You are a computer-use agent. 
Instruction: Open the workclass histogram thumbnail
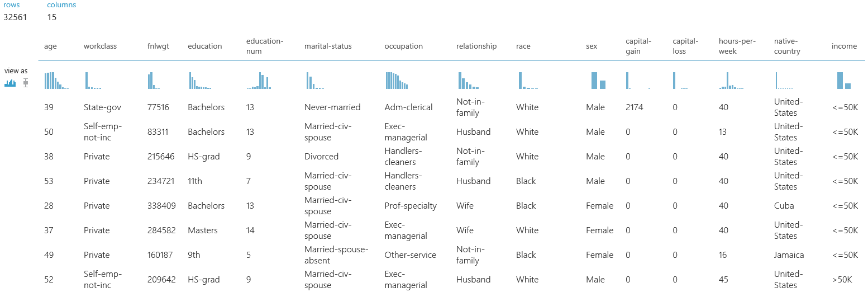pos(93,81)
